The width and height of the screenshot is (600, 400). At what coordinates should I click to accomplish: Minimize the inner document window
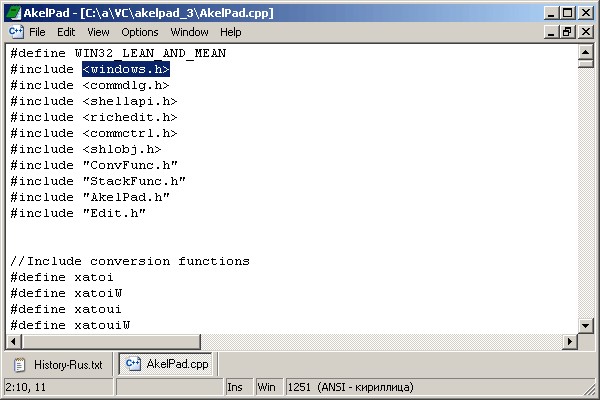(551, 32)
